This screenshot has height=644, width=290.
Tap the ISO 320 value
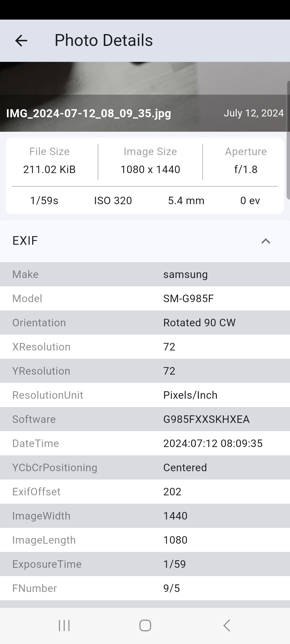point(113,200)
